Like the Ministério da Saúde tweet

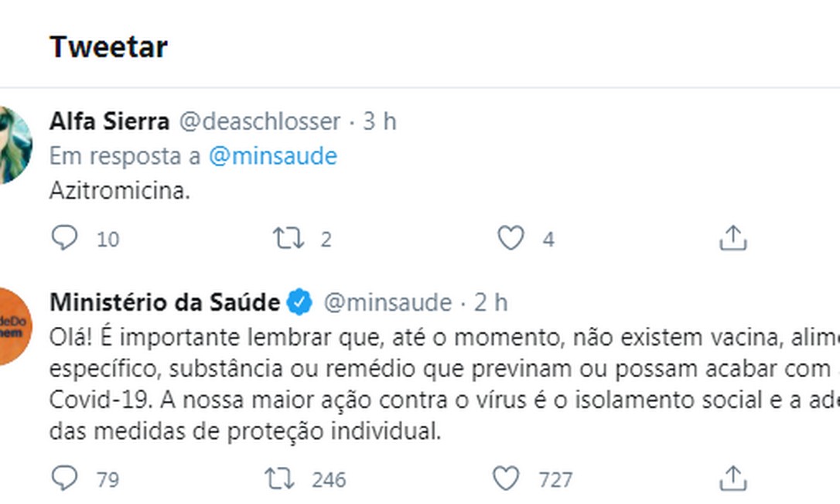coord(507,479)
